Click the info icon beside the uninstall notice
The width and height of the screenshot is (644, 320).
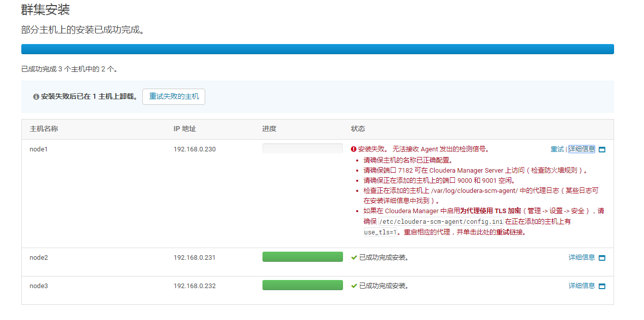tap(35, 96)
